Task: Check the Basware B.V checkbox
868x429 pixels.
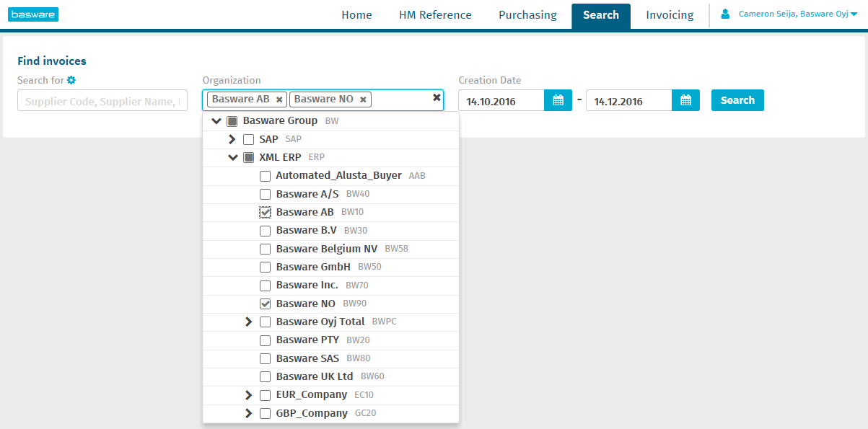Action: (265, 231)
